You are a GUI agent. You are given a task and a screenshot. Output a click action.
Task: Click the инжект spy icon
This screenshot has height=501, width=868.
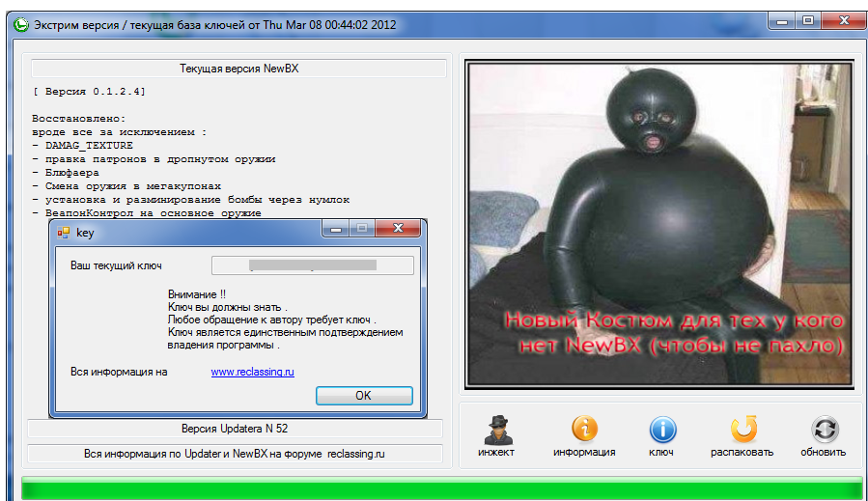(497, 429)
